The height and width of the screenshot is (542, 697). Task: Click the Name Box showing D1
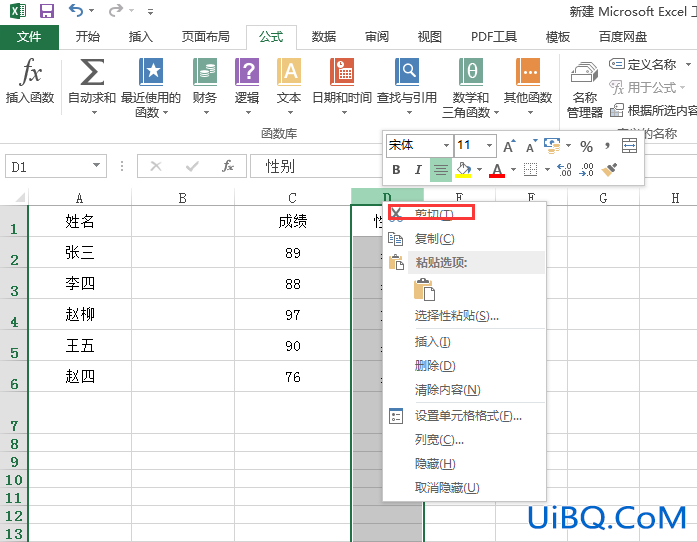pyautogui.click(x=56, y=166)
